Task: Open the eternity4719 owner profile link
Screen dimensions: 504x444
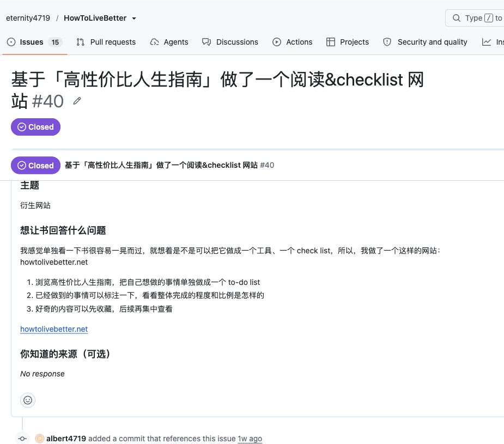Action: click(x=28, y=18)
